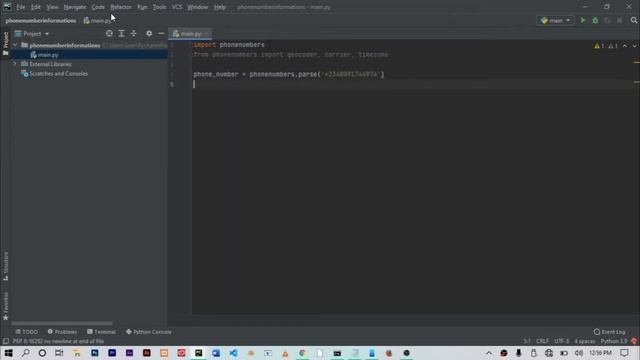640x360 pixels.
Task: Open the View menu
Action: (52, 7)
